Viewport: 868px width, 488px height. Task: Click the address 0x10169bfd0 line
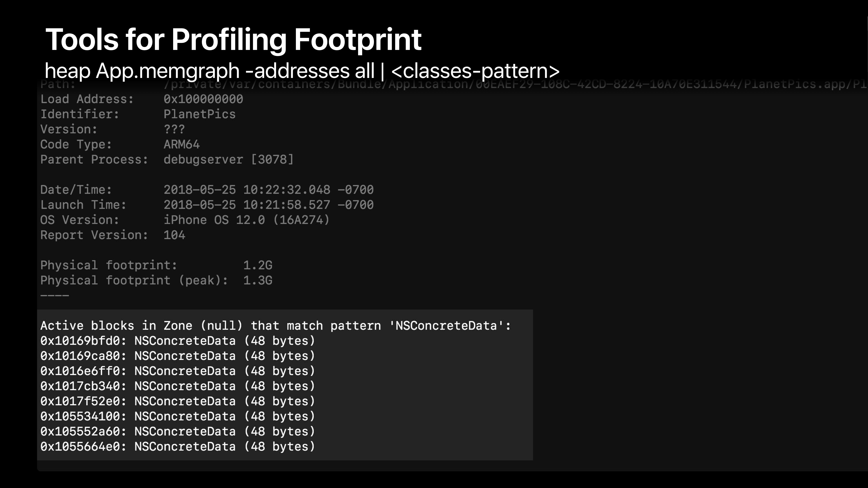tap(178, 341)
